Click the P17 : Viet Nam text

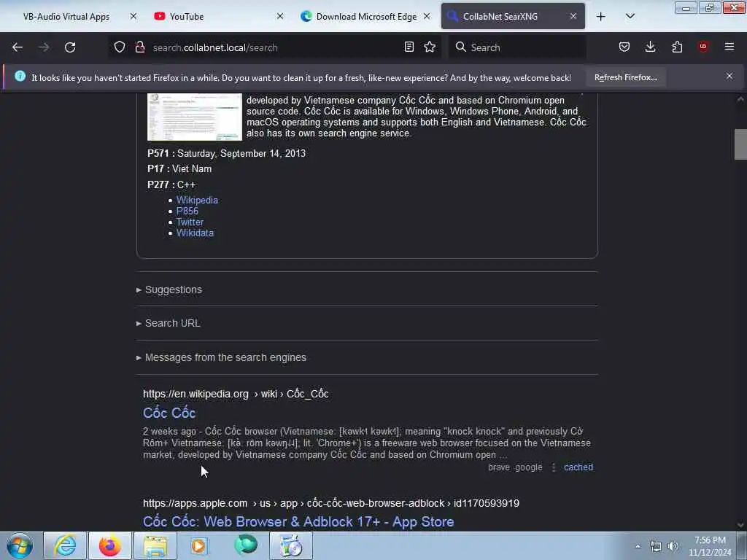click(x=179, y=168)
